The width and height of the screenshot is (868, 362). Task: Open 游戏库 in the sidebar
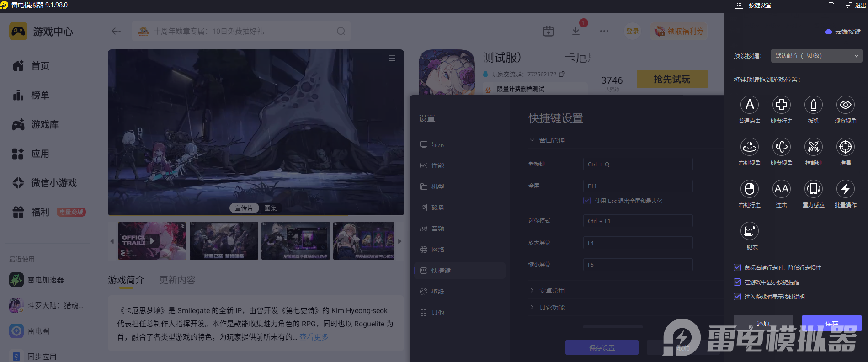[x=36, y=124]
